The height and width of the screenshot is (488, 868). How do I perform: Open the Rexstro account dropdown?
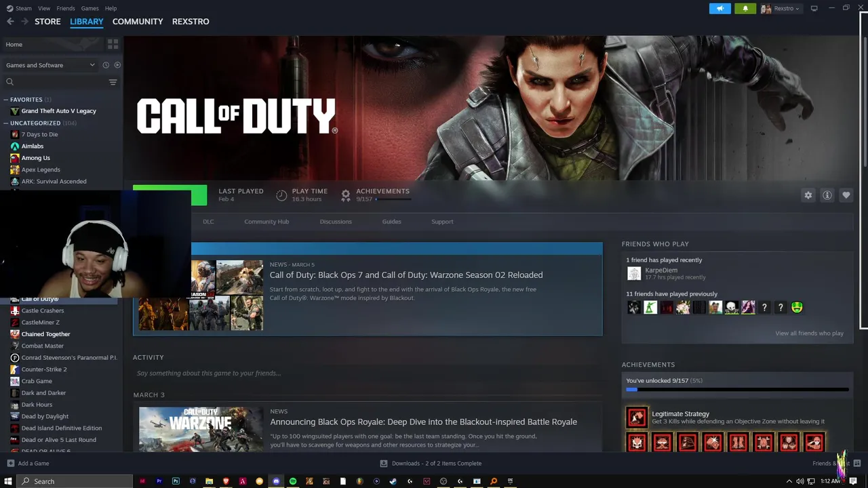coord(781,8)
